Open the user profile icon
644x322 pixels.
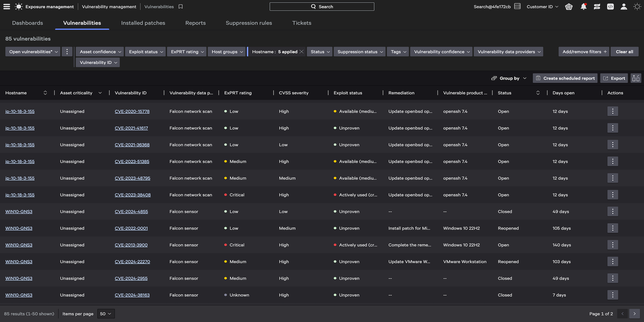pos(624,7)
